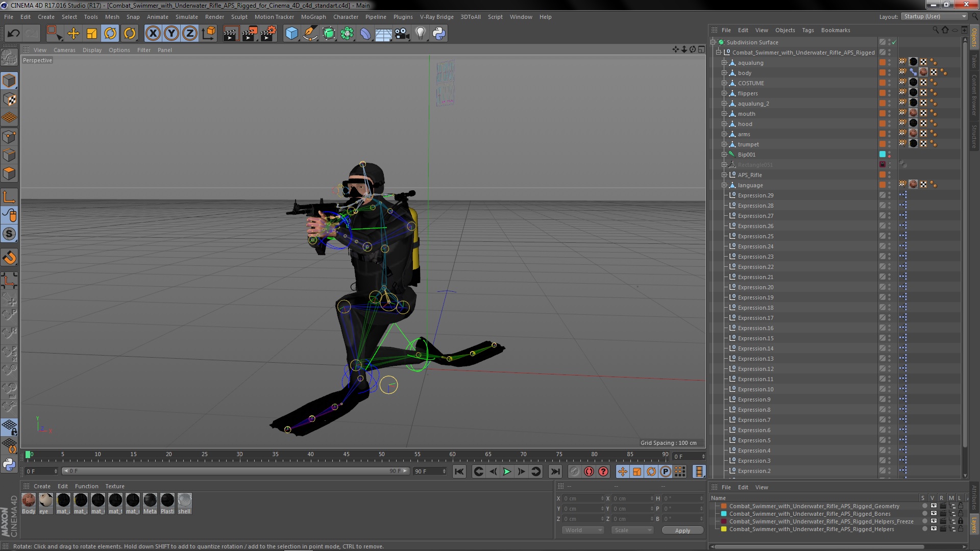This screenshot has width=980, height=551.
Task: Toggle Y axis lock
Action: point(171,34)
